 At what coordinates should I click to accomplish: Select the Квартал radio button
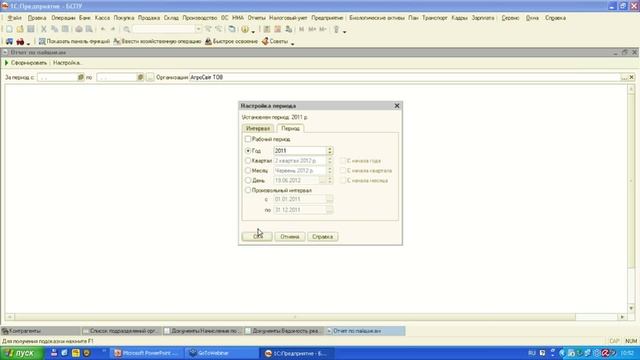(x=248, y=160)
